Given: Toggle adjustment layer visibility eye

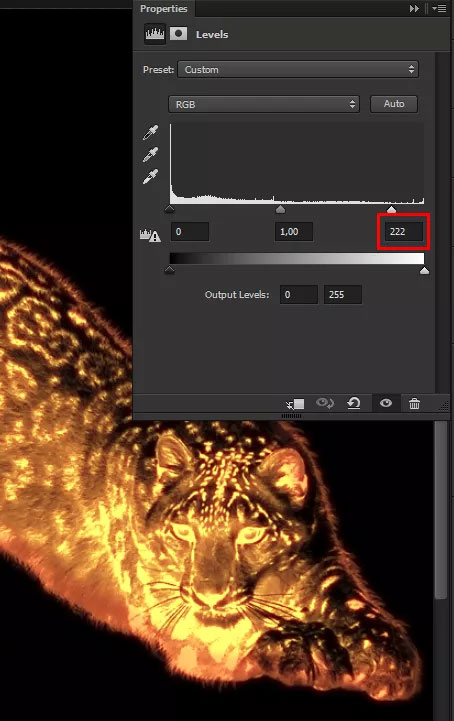Looking at the screenshot, I should [386, 403].
